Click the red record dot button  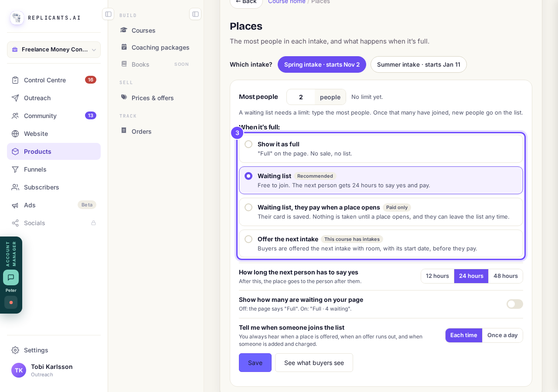click(11, 302)
